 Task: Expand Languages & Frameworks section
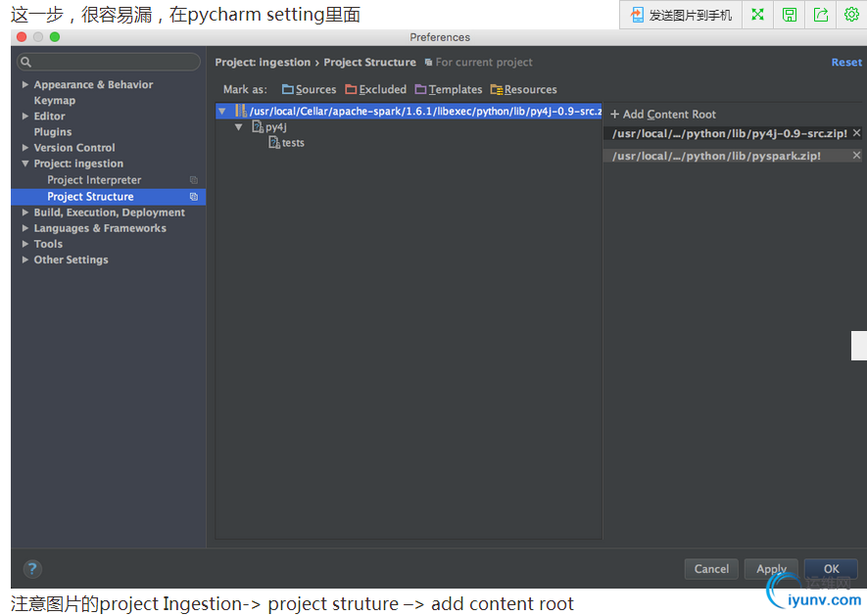tap(24, 228)
